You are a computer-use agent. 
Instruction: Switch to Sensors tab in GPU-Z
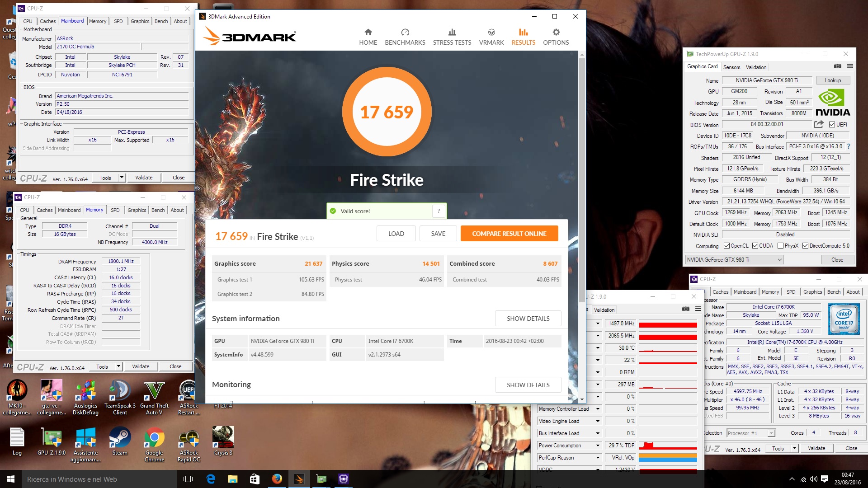point(731,67)
